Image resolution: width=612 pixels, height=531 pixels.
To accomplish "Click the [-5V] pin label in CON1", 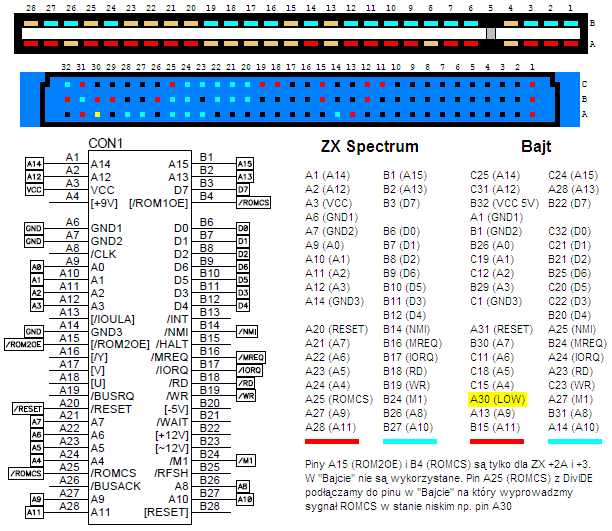I will pos(176,409).
